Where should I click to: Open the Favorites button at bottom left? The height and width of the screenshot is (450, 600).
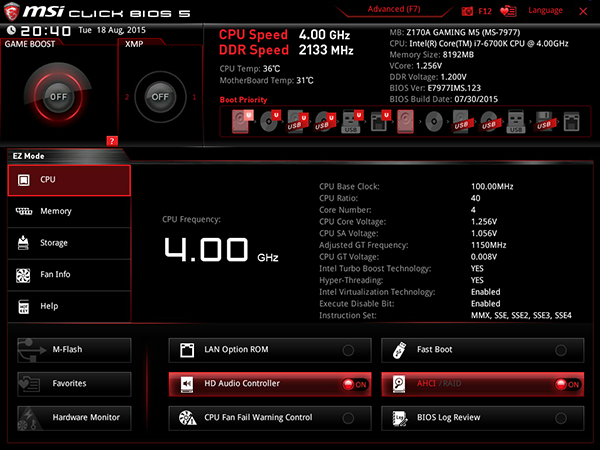pyautogui.click(x=74, y=384)
